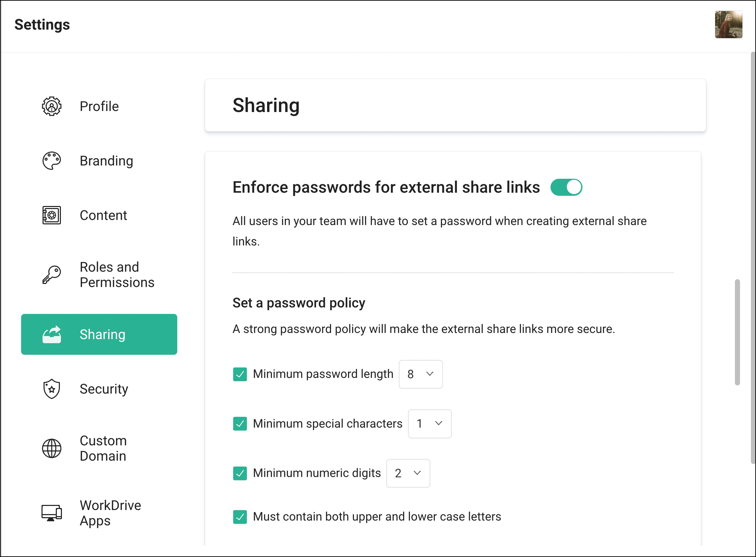Viewport: 756px width, 557px height.
Task: Open Roles and Permissions settings
Action: tap(117, 274)
